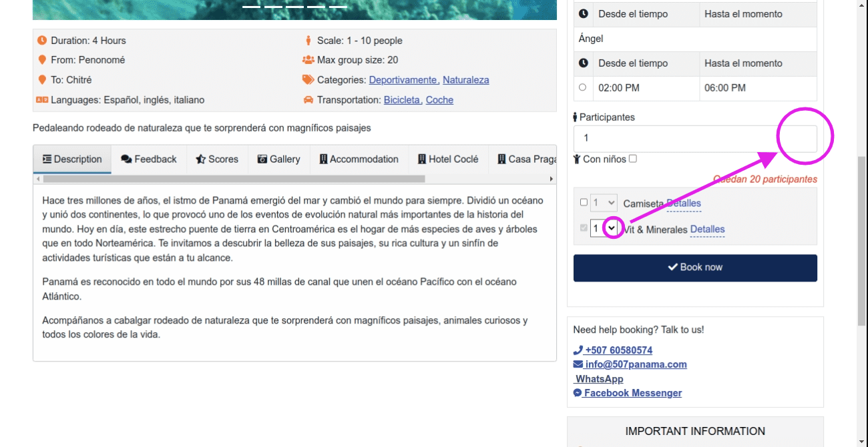This screenshot has height=447, width=868.
Task: Click the Facebook Messenger icon
Action: (x=578, y=394)
